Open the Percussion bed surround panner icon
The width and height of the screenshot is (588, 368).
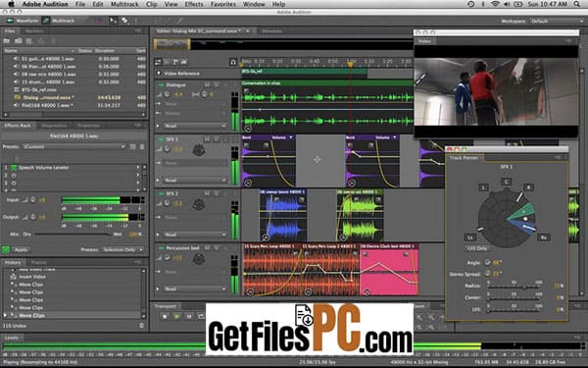(x=198, y=259)
